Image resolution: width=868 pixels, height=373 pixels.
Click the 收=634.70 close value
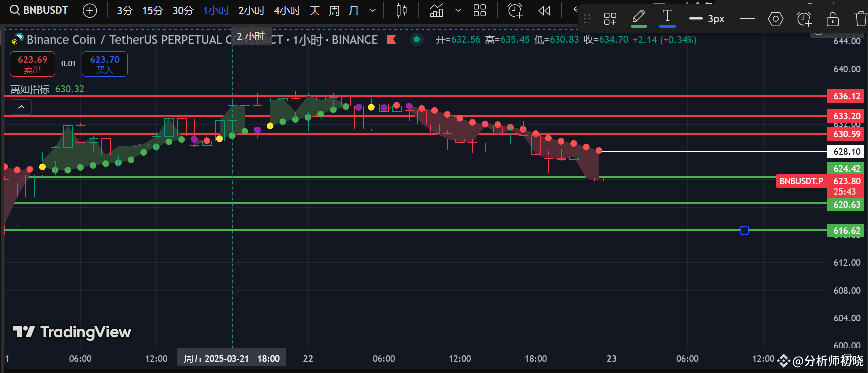[x=606, y=40]
